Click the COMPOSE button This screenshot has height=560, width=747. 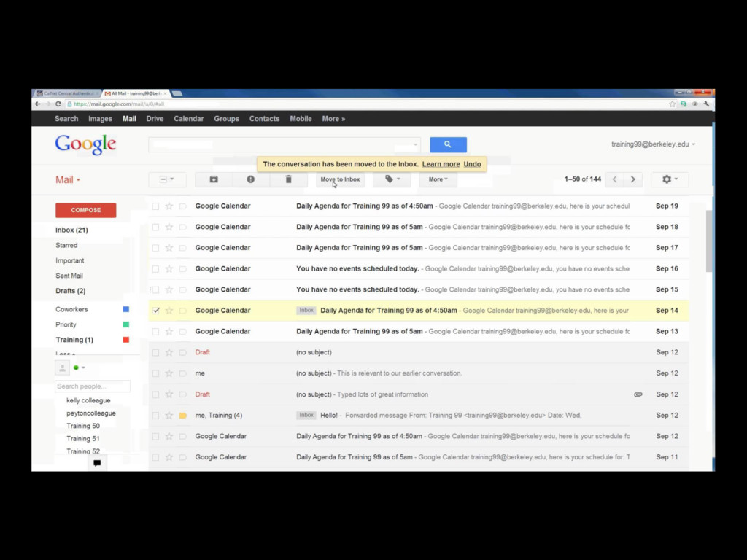pyautogui.click(x=86, y=210)
